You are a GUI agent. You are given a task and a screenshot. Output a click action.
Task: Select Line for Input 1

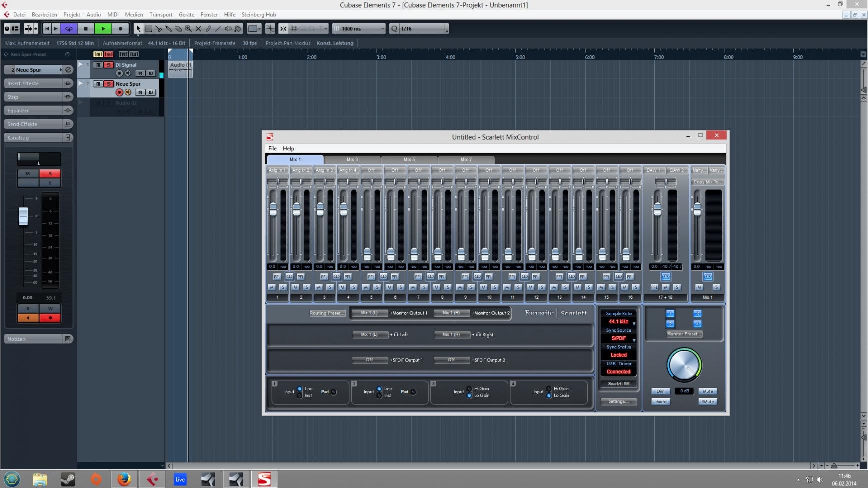coord(300,389)
